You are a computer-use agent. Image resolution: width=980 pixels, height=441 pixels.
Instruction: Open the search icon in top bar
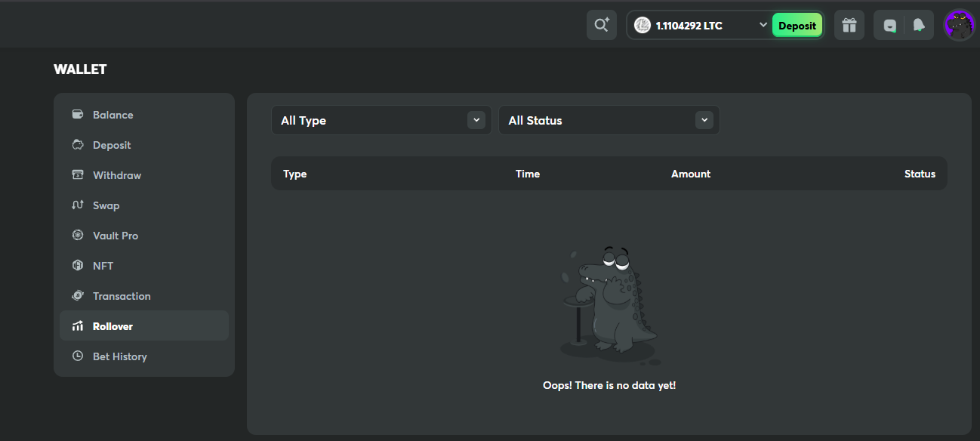(x=602, y=25)
